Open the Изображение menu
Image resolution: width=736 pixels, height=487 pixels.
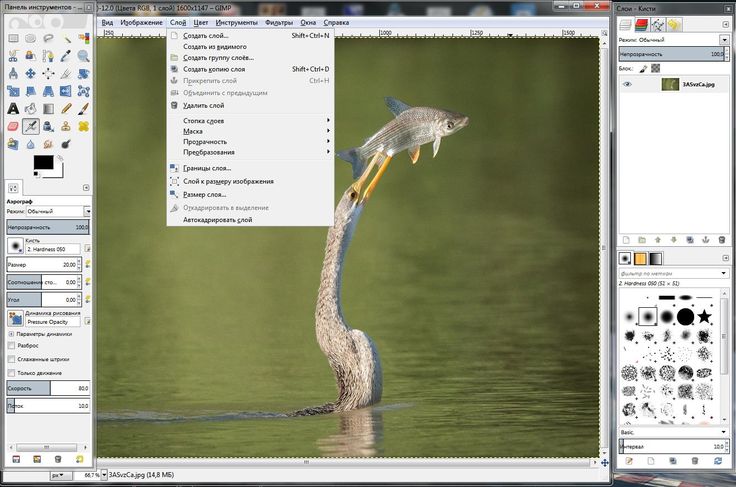[141, 23]
